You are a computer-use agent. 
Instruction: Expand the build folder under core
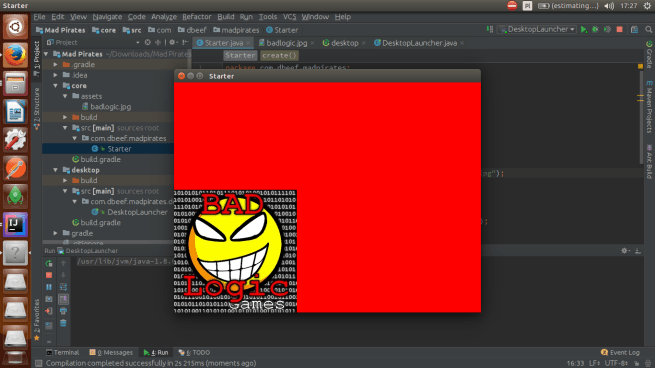click(x=65, y=117)
